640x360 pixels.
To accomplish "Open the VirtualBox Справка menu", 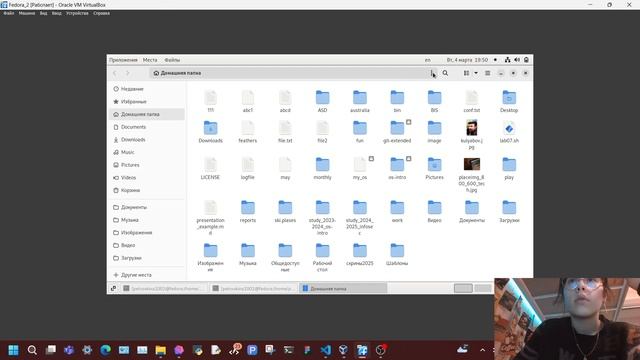I will click(101, 13).
